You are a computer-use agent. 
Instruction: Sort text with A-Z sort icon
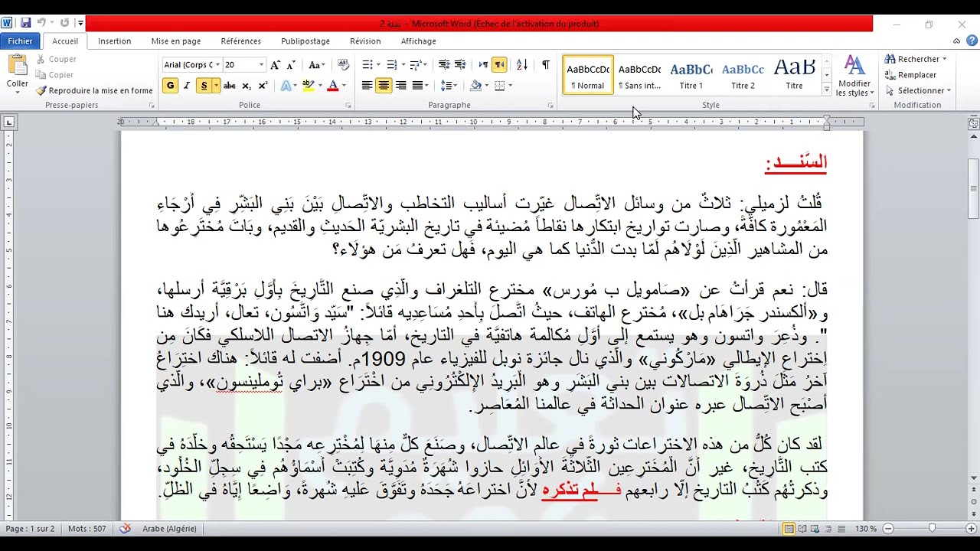[x=522, y=65]
